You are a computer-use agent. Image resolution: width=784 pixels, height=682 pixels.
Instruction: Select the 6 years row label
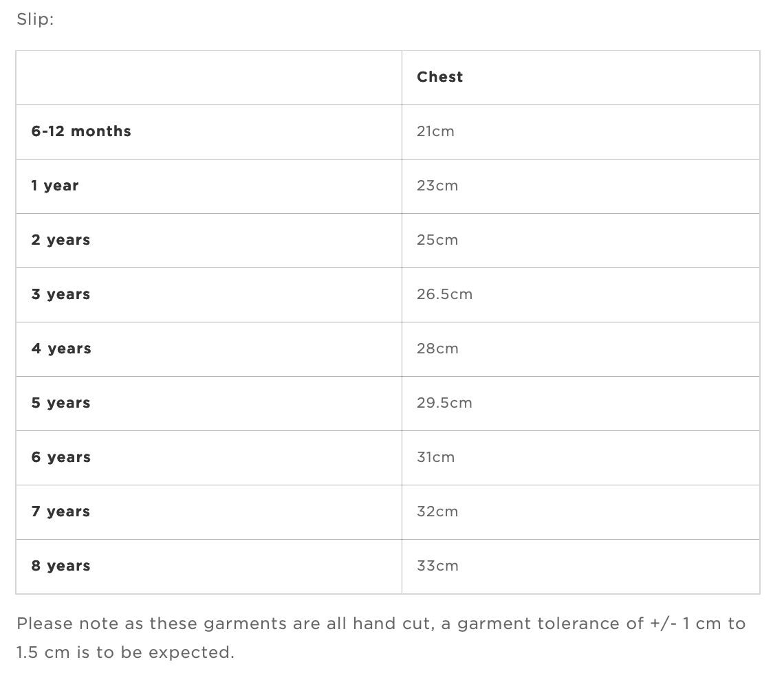(61, 457)
